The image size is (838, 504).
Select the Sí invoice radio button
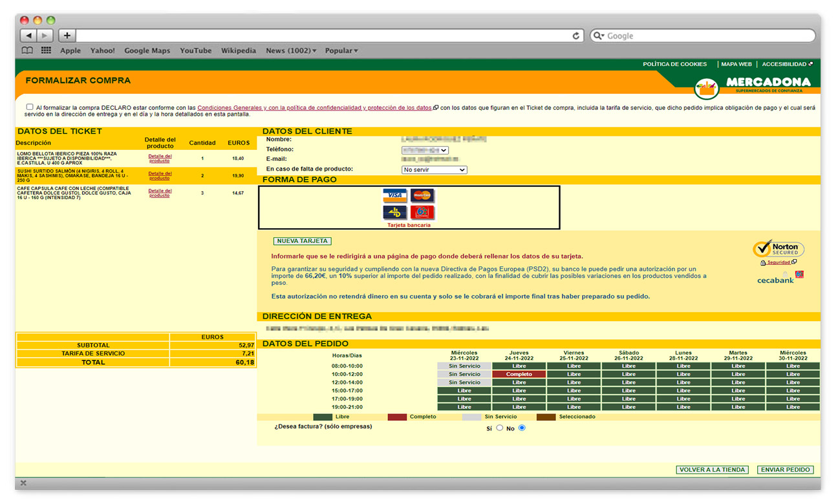point(499,428)
